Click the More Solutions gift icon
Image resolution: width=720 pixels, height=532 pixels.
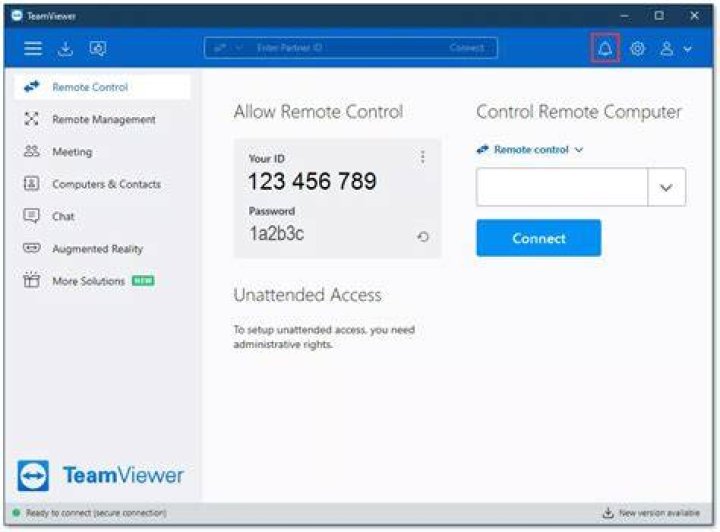31,280
